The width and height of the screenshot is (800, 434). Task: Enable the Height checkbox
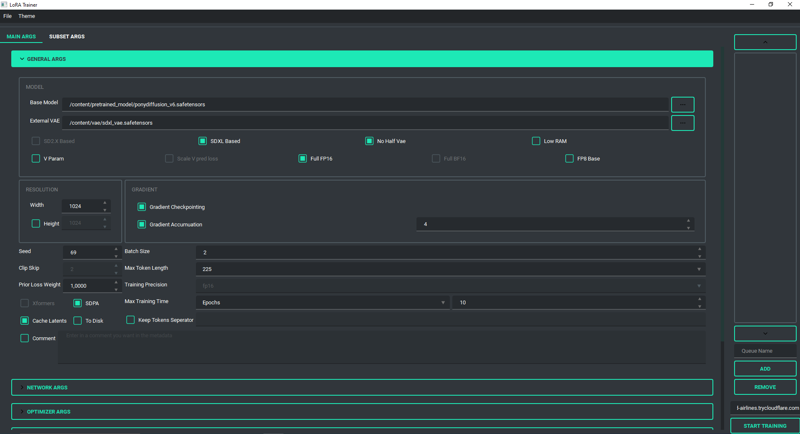pos(36,223)
